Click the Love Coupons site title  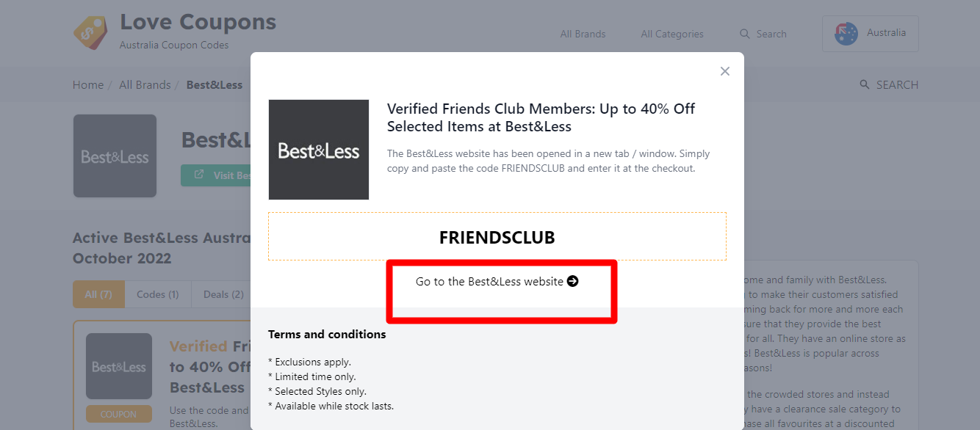tap(198, 22)
